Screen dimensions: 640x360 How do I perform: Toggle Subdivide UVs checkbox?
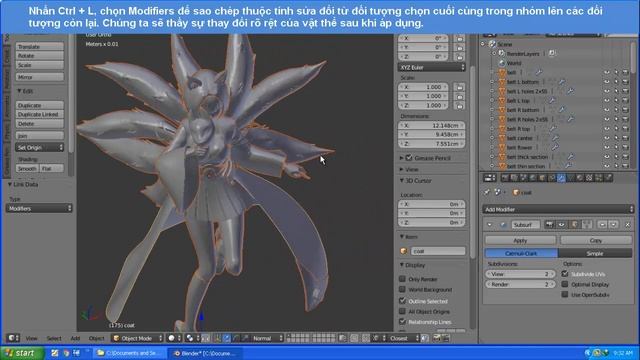pyautogui.click(x=565, y=273)
